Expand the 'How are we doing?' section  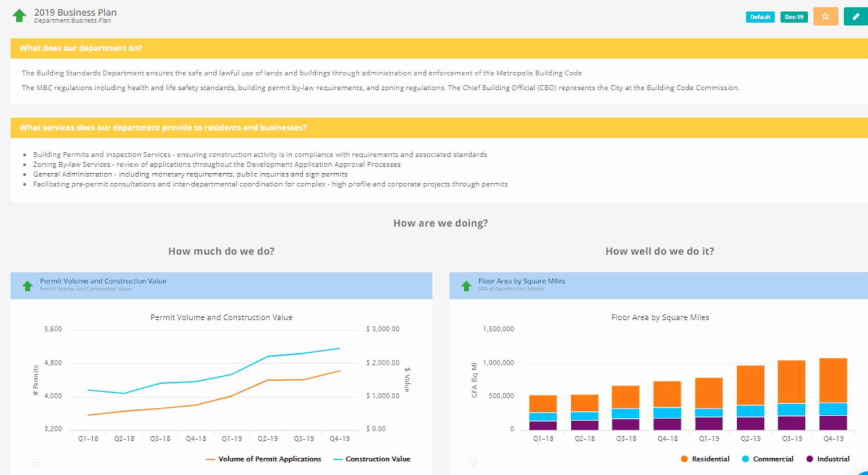[x=441, y=223]
